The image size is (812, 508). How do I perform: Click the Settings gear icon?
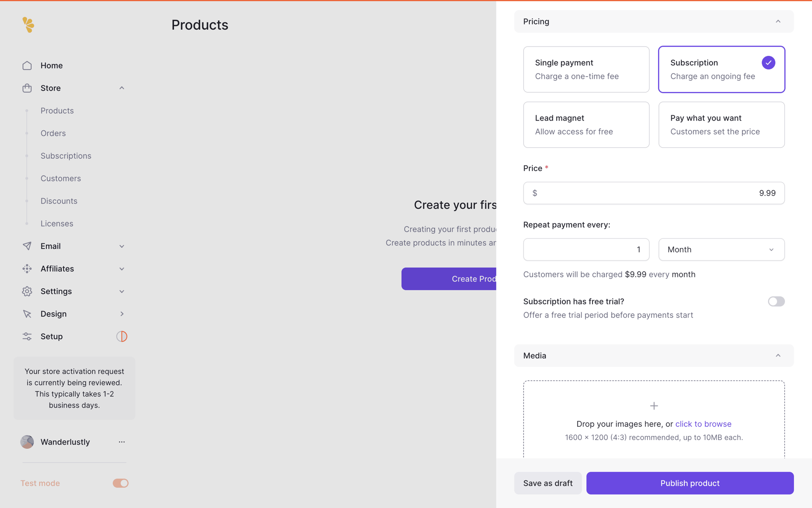[27, 291]
